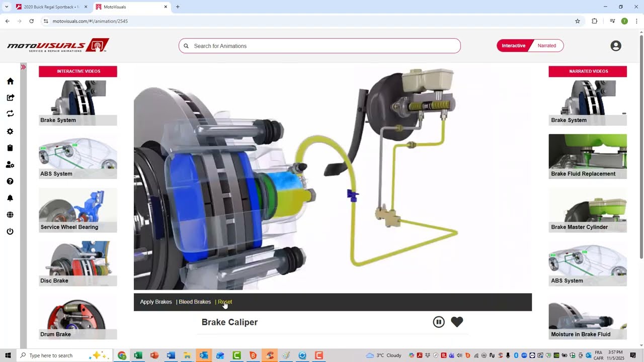Open Chrome from the taskbar
644x362 pixels.
click(x=122, y=355)
